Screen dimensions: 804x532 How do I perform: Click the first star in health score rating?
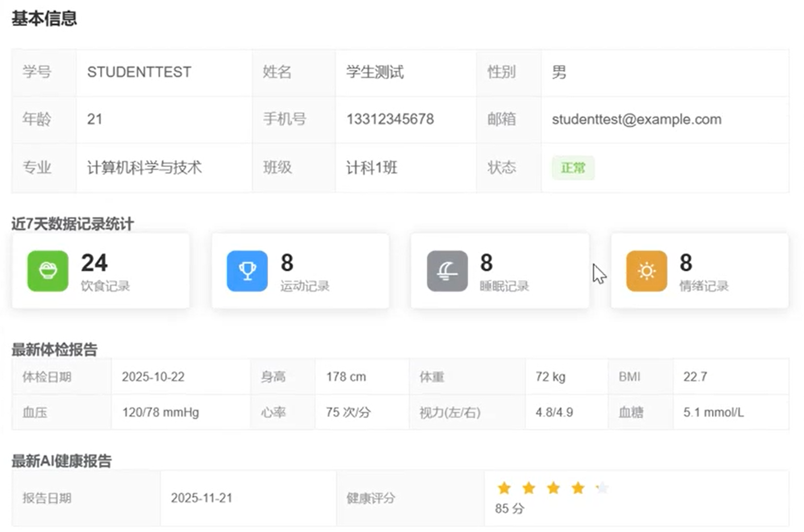[504, 488]
